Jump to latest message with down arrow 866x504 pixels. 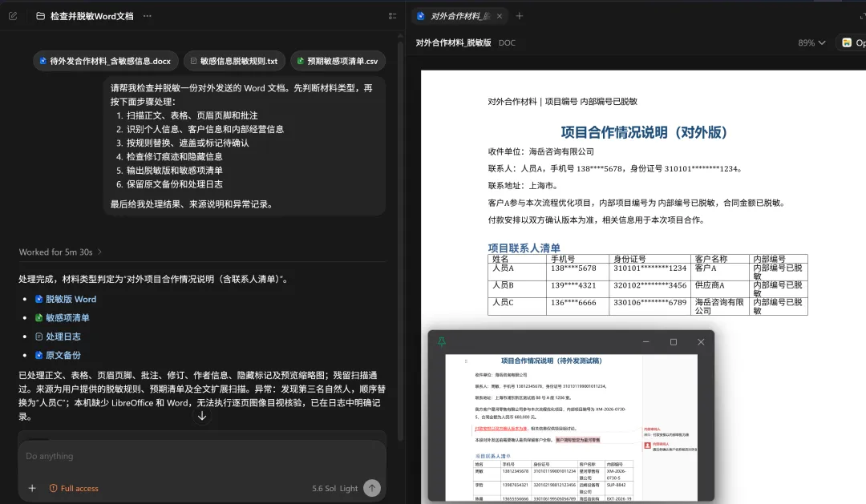pos(202,416)
